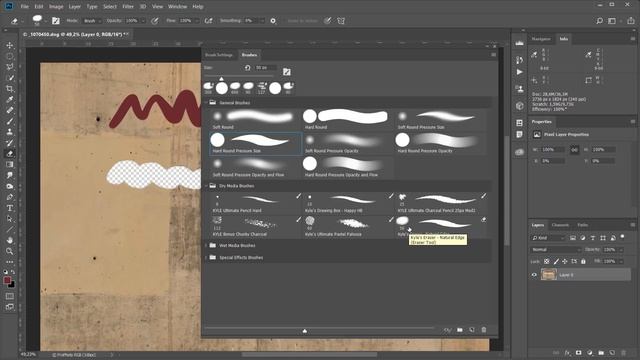Enable airbrush build-up effects
This screenshot has height=360, width=640.
tap(209, 21)
